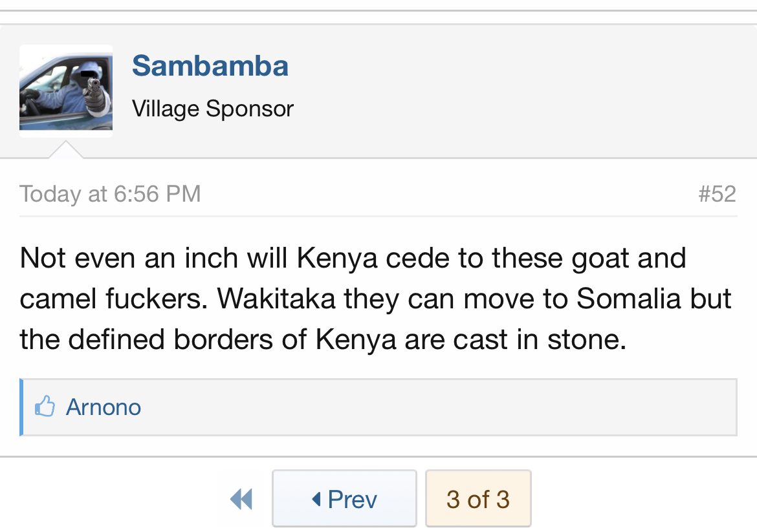
Task: Click the grey post header area
Action: tap(518, 90)
